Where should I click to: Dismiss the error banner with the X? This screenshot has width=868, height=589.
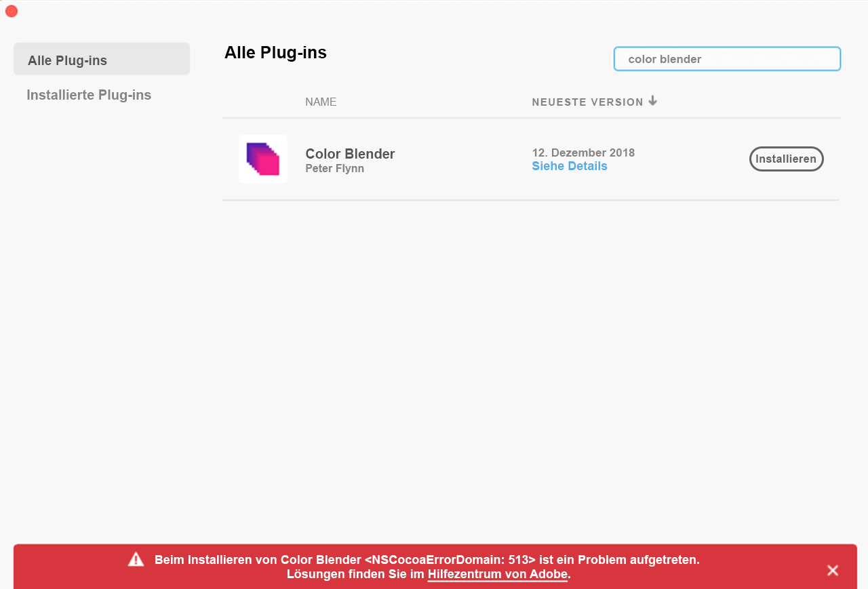tap(832, 570)
